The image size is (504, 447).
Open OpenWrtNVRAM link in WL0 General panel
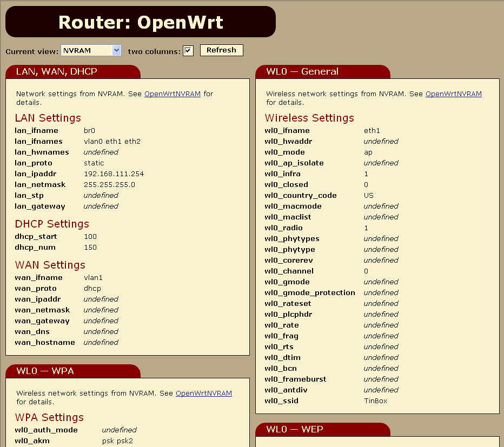[454, 94]
